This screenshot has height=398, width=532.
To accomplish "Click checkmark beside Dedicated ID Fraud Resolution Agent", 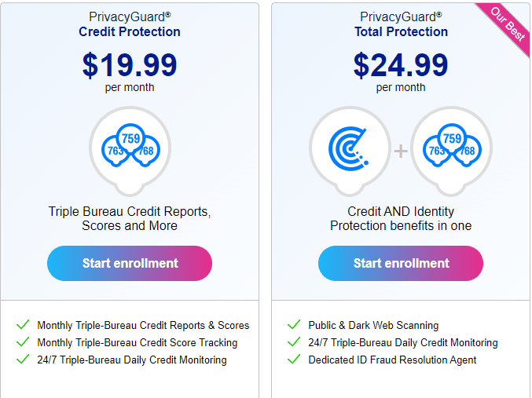I will [x=294, y=359].
